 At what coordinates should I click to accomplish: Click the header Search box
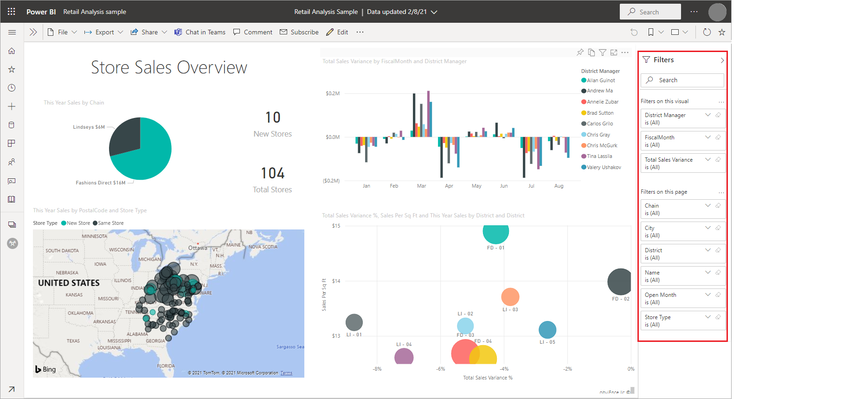(x=650, y=12)
